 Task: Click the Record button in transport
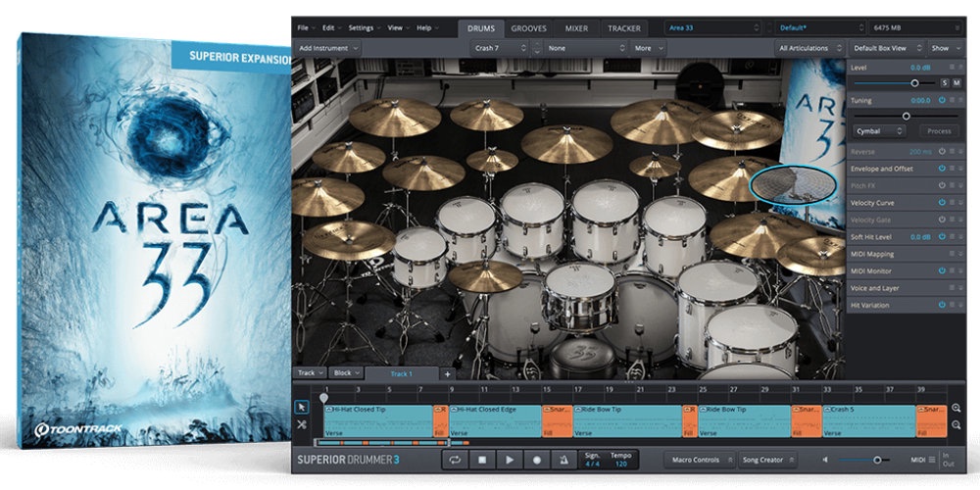pos(536,459)
